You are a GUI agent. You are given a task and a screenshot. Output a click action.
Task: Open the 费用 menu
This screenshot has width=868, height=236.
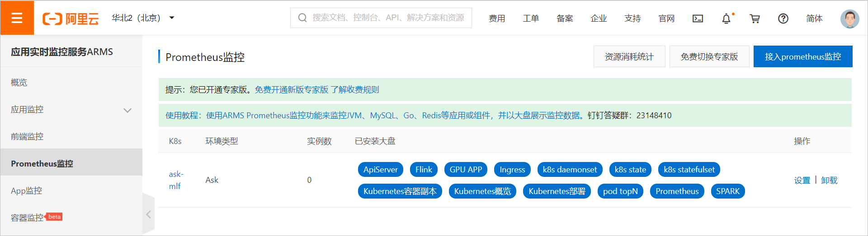[497, 19]
